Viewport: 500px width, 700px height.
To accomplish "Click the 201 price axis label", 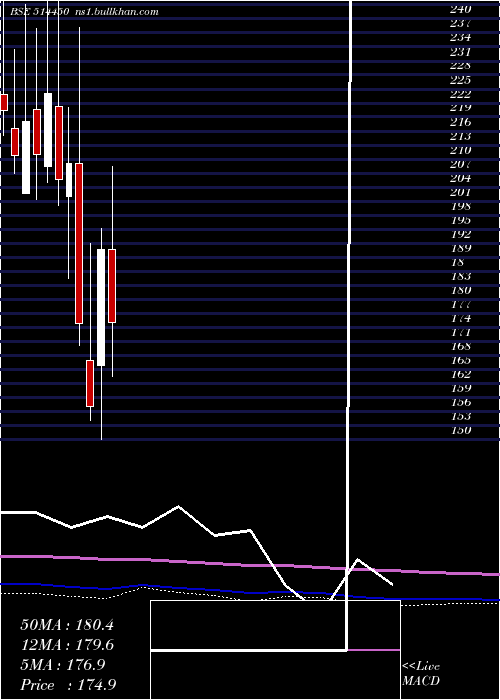I will [x=460, y=192].
